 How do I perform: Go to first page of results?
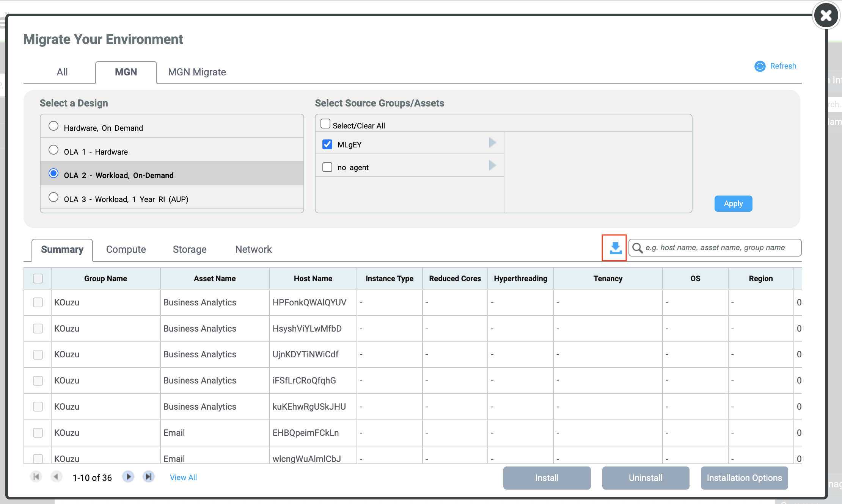[x=36, y=477]
